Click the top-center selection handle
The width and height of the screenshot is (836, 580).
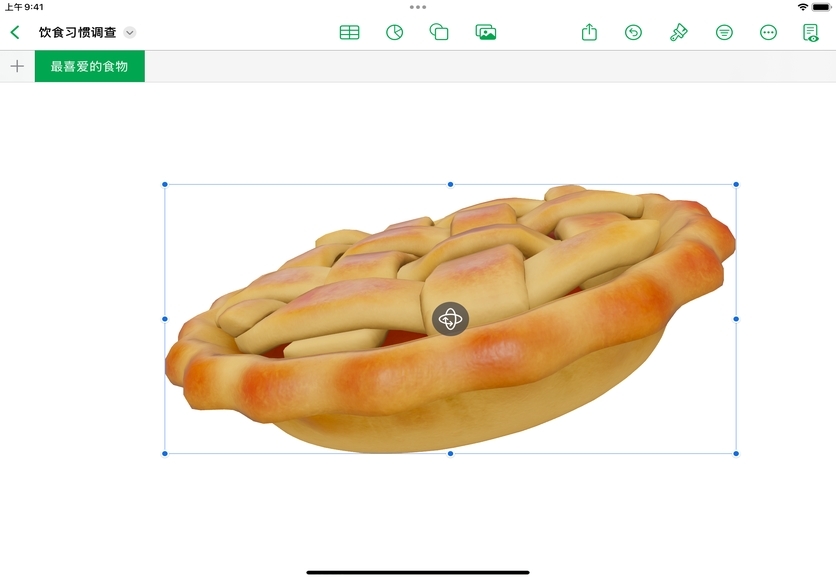click(450, 184)
